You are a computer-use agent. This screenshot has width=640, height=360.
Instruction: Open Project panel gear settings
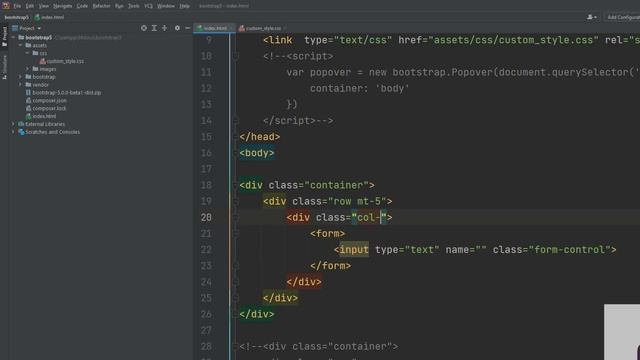(177, 28)
